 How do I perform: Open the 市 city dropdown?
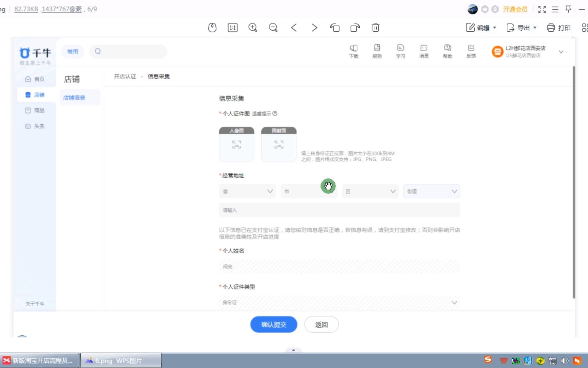[309, 191]
